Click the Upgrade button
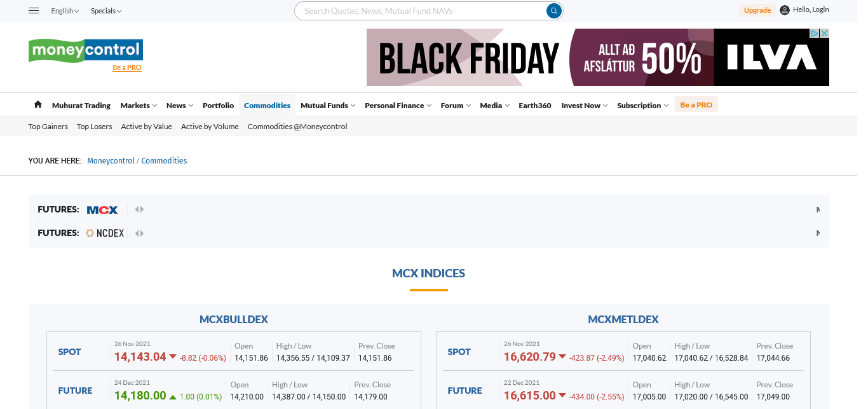868x409 pixels. 757,10
